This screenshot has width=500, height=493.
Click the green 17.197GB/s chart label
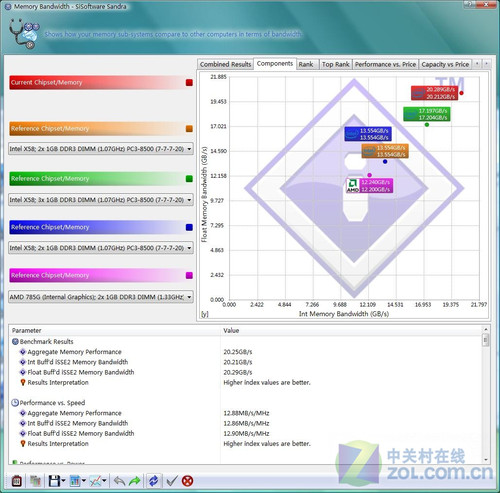427,114
